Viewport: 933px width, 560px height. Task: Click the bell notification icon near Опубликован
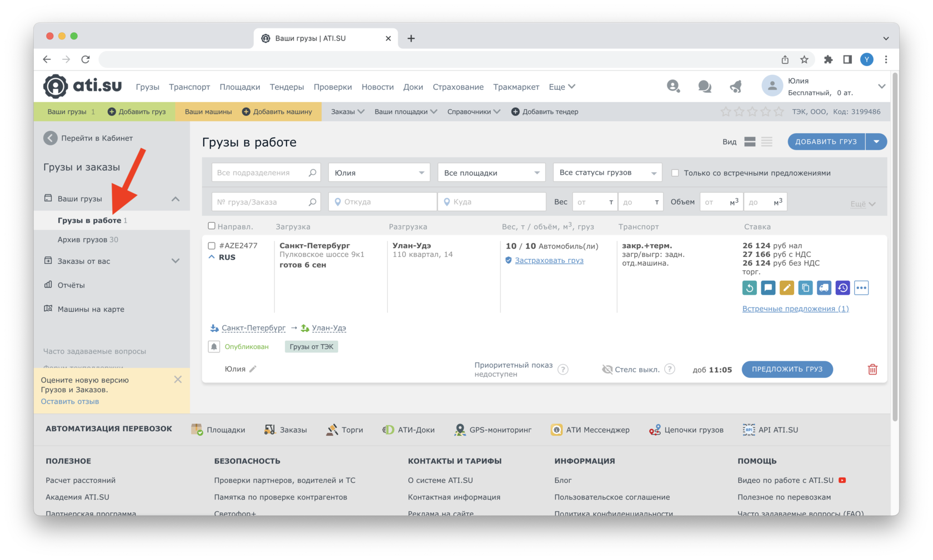click(214, 346)
